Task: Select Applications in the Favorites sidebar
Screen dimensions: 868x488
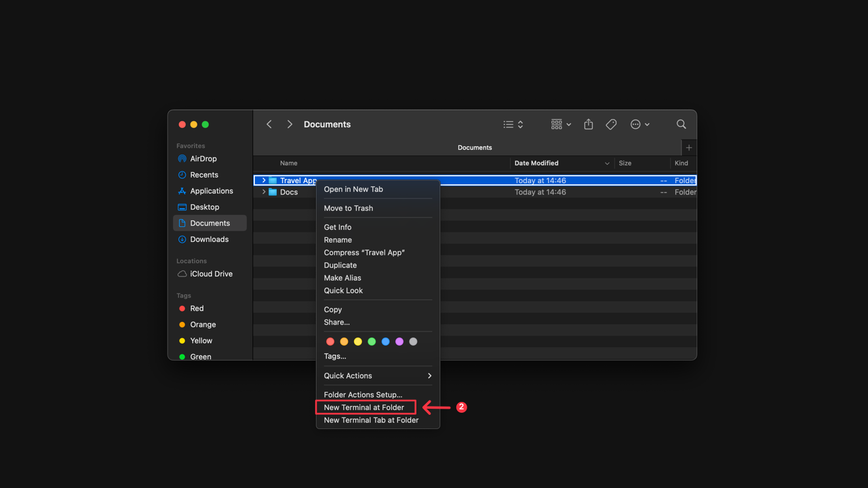Action: [x=210, y=190]
